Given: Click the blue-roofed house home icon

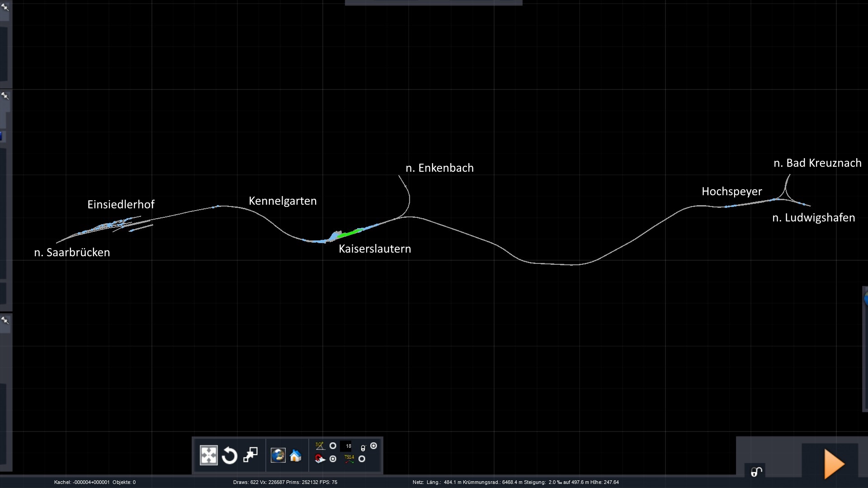Looking at the screenshot, I should [x=296, y=455].
